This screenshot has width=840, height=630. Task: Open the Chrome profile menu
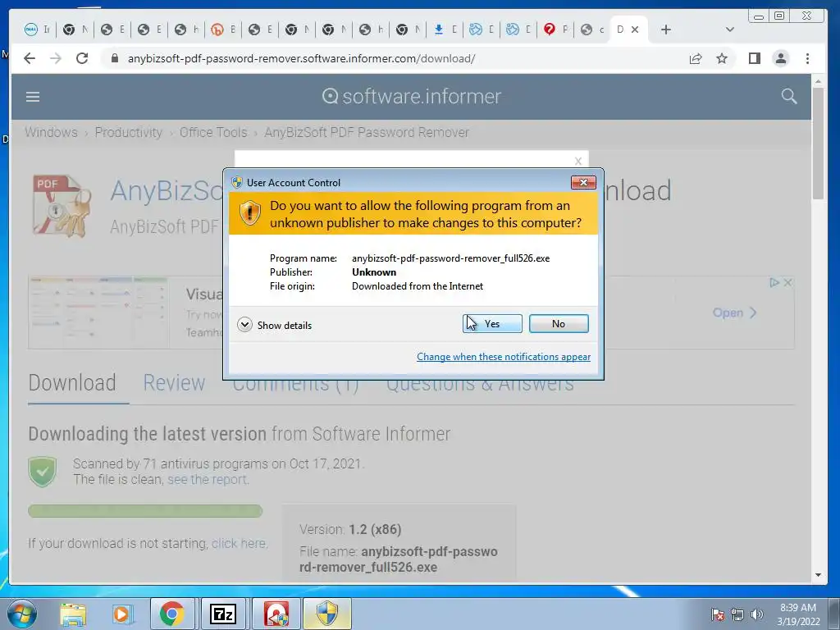(781, 58)
